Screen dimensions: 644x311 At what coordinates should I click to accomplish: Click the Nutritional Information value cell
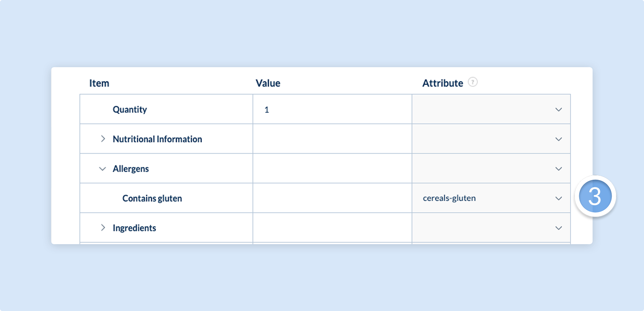(332, 139)
